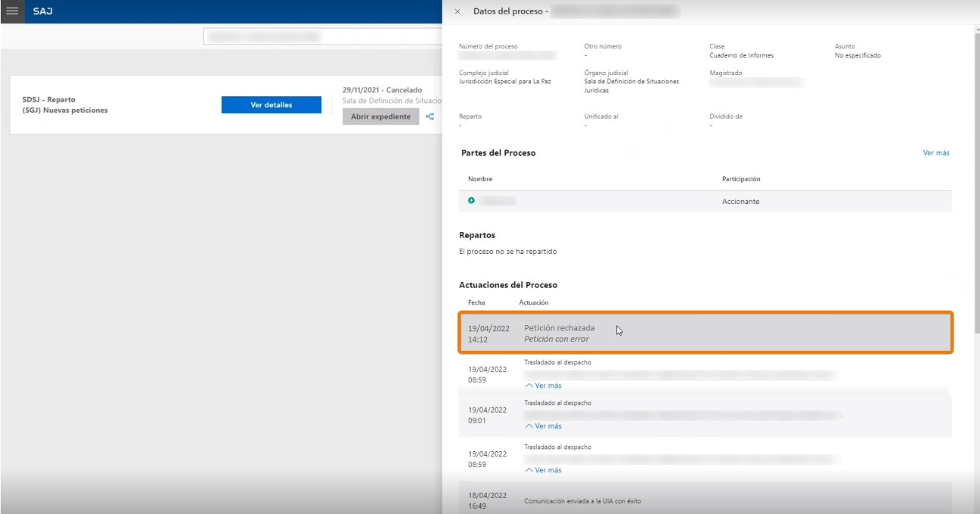This screenshot has width=980, height=514.
Task: Click the Ver detalles button
Action: coord(271,105)
